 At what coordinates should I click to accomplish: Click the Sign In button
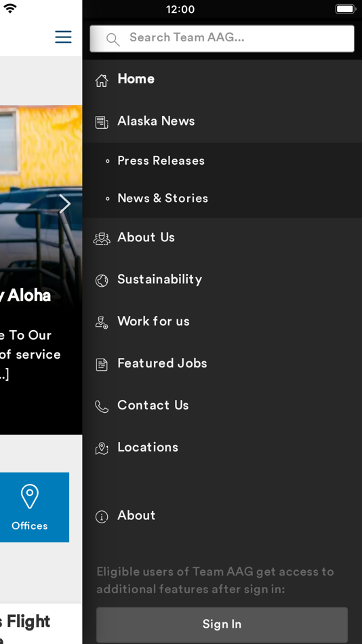(x=222, y=624)
